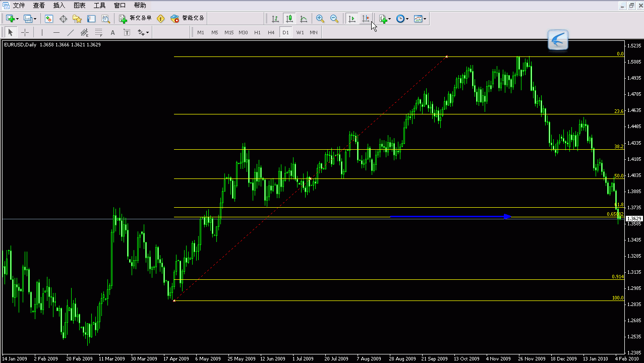Open the MetaEditor yellow diamond icon
Viewport: 644px width, 363px height.
point(160,19)
